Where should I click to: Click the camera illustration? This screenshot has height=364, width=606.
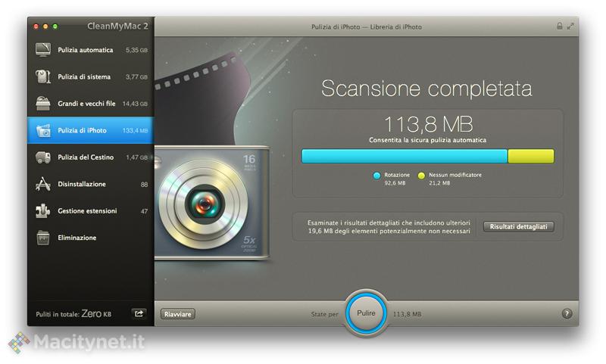pyautogui.click(x=211, y=203)
